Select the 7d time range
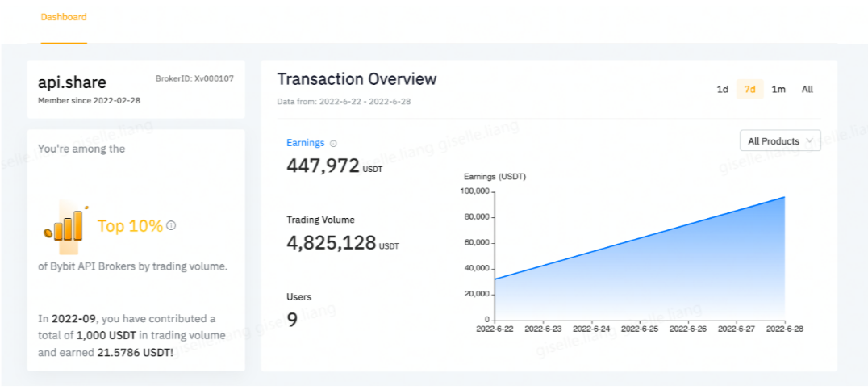Screen dimensions: 868x390 [x=749, y=89]
